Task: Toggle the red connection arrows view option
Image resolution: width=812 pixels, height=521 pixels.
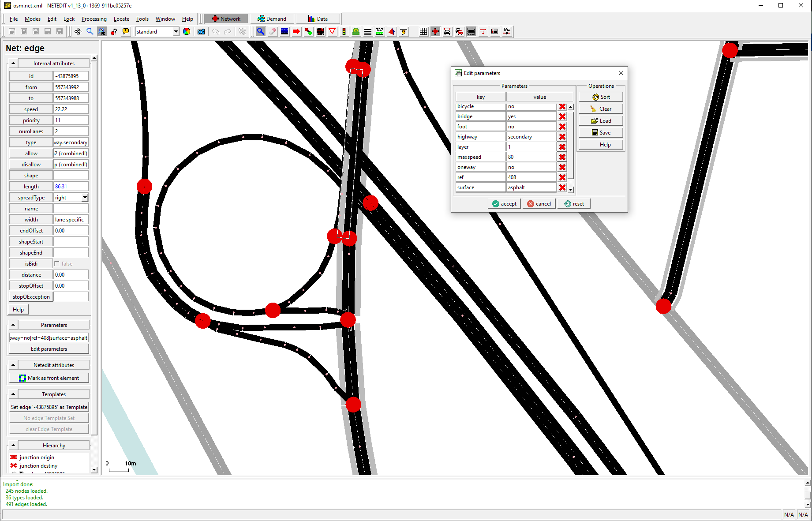Action: [x=483, y=31]
